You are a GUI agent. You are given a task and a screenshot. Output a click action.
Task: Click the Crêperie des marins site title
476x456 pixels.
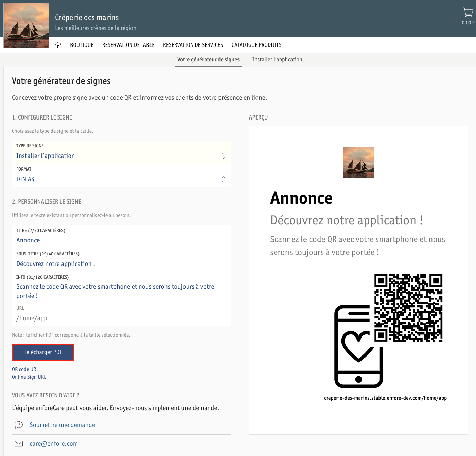click(x=87, y=17)
